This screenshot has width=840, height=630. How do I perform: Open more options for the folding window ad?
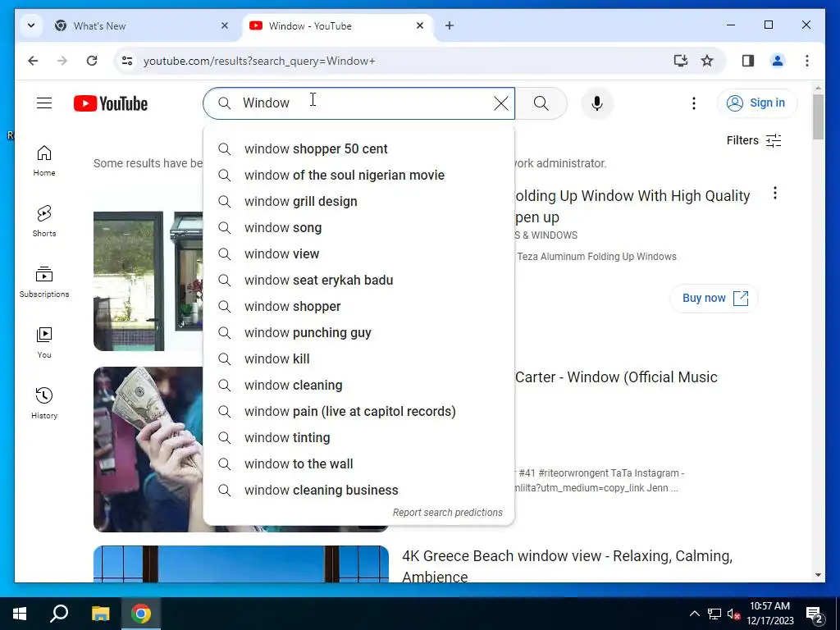point(774,194)
